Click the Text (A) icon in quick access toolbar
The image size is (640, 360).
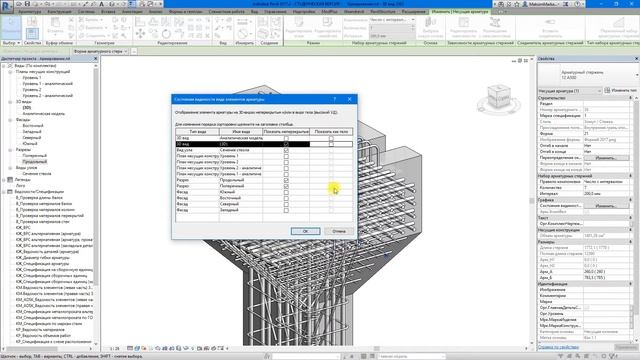(102, 4)
